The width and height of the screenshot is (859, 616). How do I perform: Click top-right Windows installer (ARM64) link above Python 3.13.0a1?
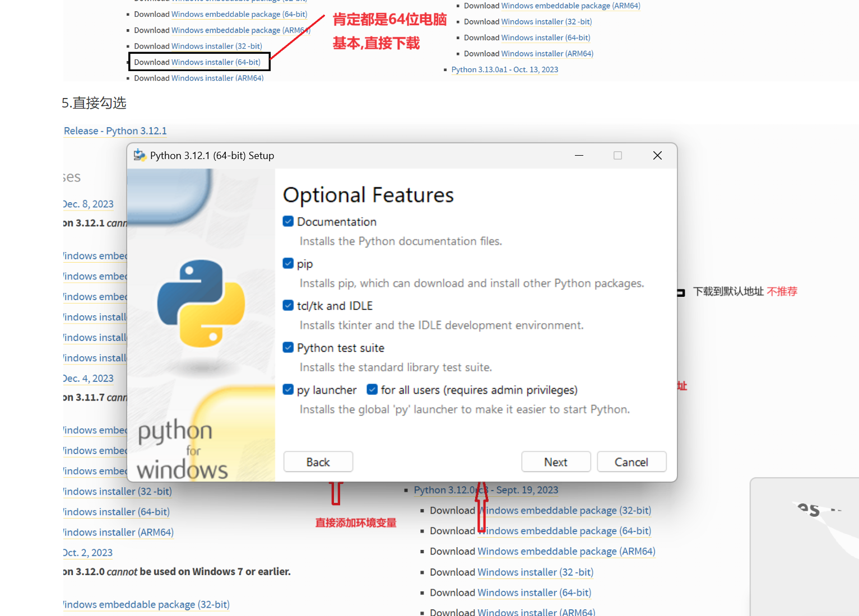(547, 54)
